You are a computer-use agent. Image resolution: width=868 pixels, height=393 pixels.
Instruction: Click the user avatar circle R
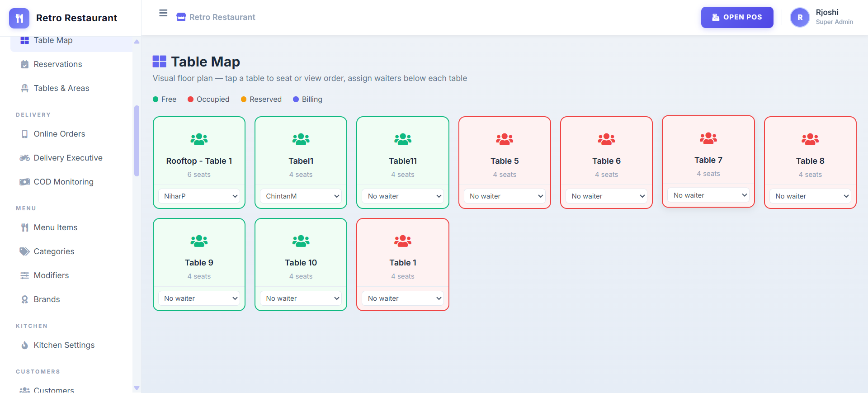(800, 17)
